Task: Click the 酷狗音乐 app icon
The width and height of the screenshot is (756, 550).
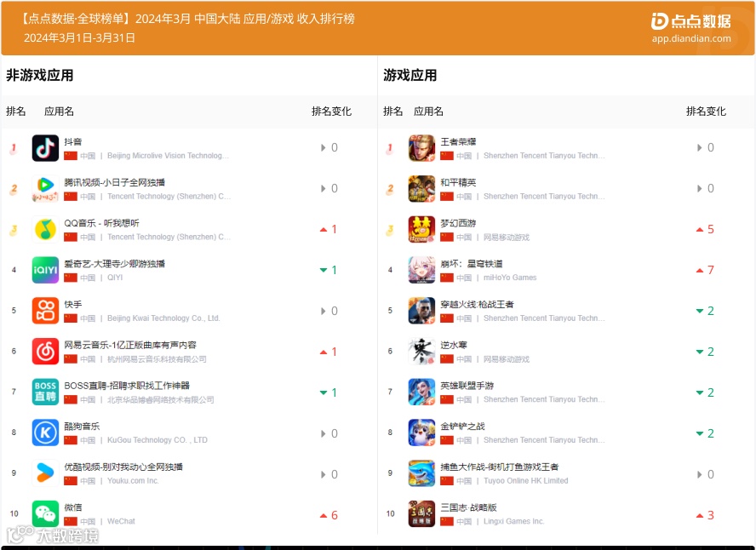Action: [45, 433]
